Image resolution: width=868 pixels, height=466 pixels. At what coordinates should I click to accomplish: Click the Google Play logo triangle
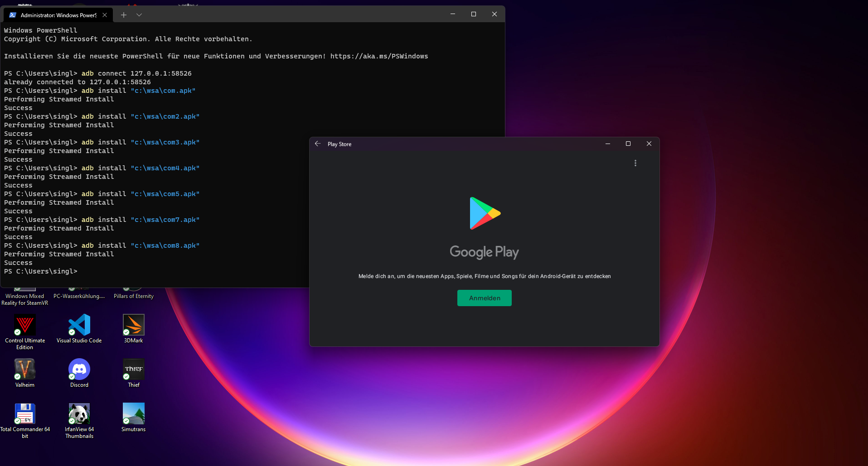click(485, 213)
